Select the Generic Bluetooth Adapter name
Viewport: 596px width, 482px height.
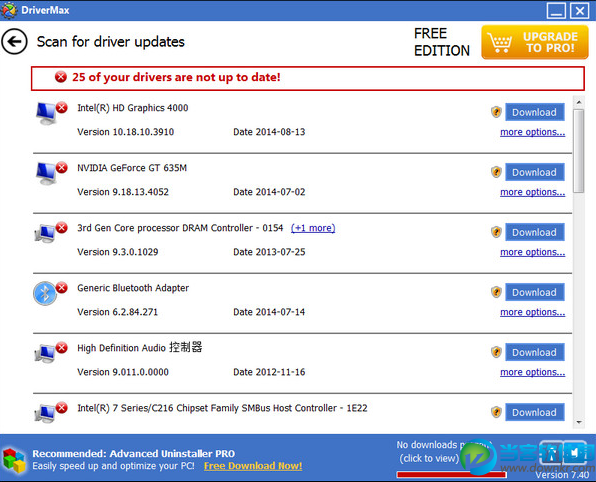click(133, 288)
